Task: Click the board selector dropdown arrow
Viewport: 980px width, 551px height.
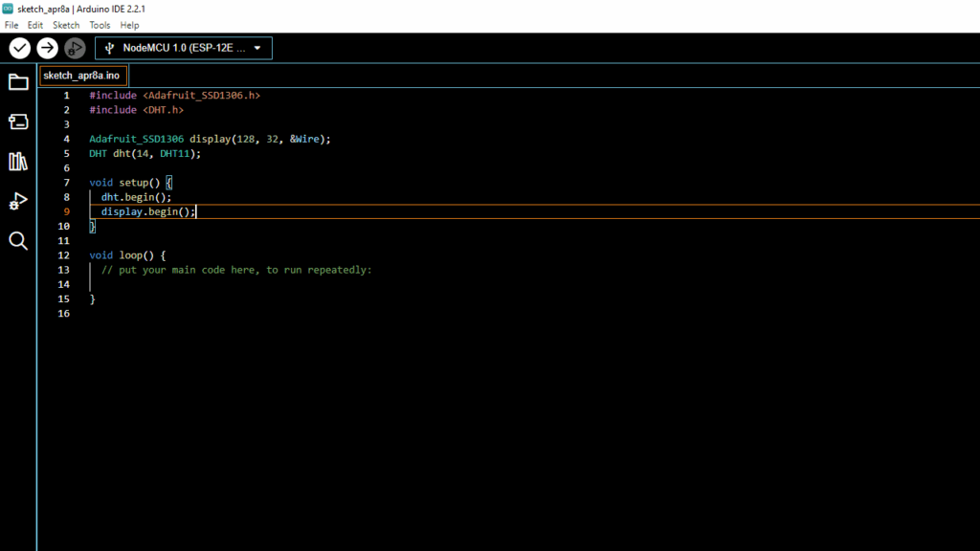Action: coord(257,48)
